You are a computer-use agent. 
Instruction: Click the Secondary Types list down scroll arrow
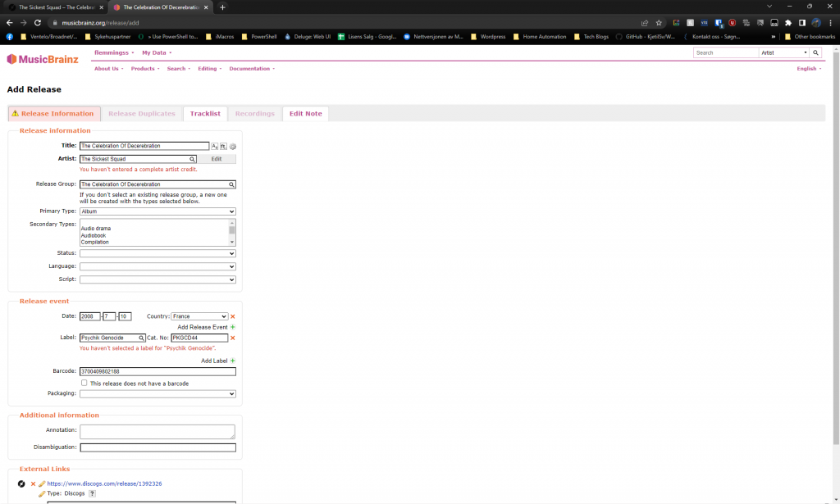pos(232,243)
